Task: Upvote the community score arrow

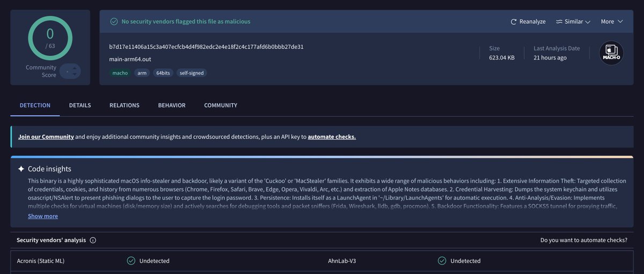Action: pos(74,67)
